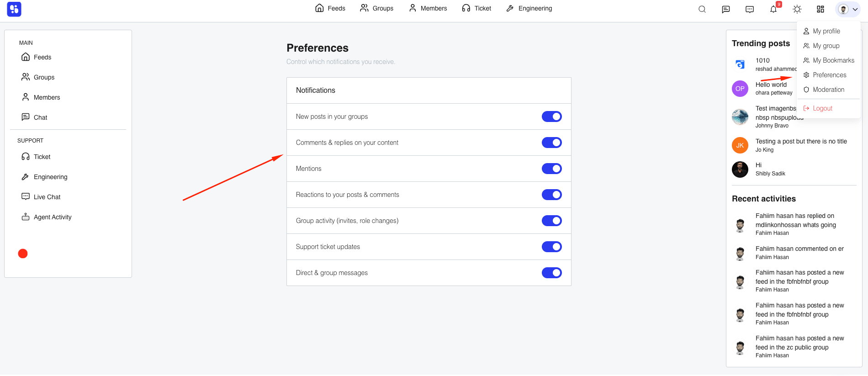Screen dimensions: 868x376
Task: Click Live Chat icon in sidebar
Action: [x=26, y=196]
